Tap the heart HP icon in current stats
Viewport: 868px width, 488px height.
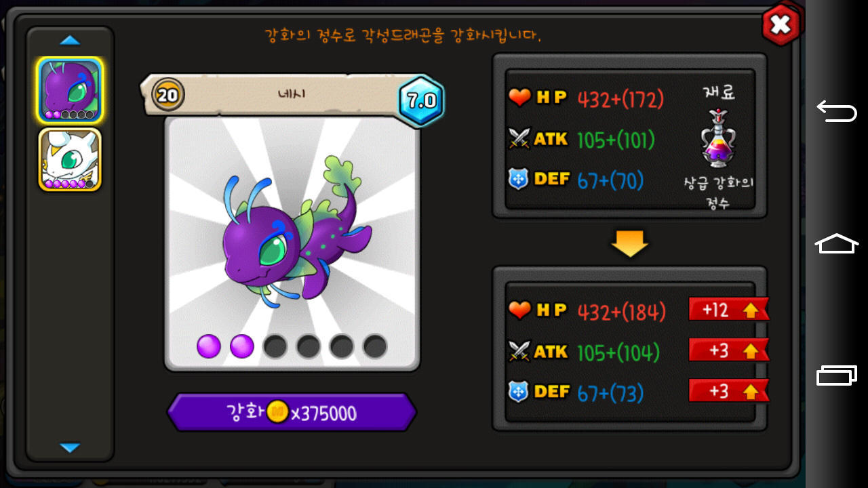point(519,98)
